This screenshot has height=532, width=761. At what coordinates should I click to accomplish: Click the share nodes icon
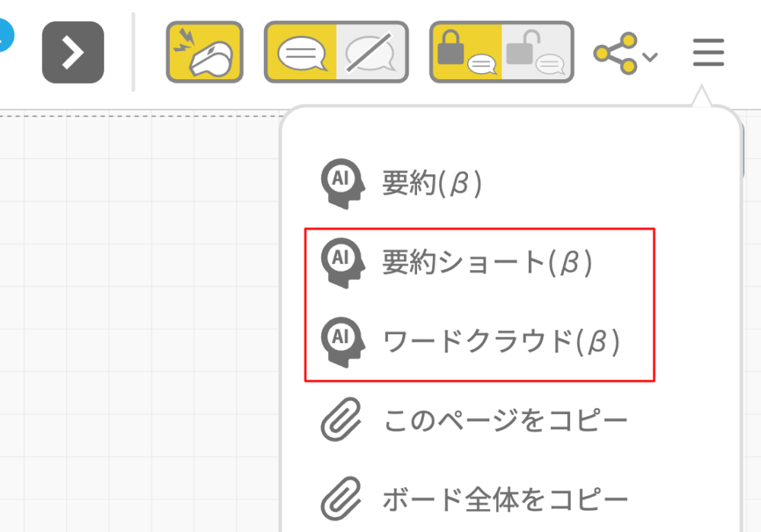click(x=616, y=53)
